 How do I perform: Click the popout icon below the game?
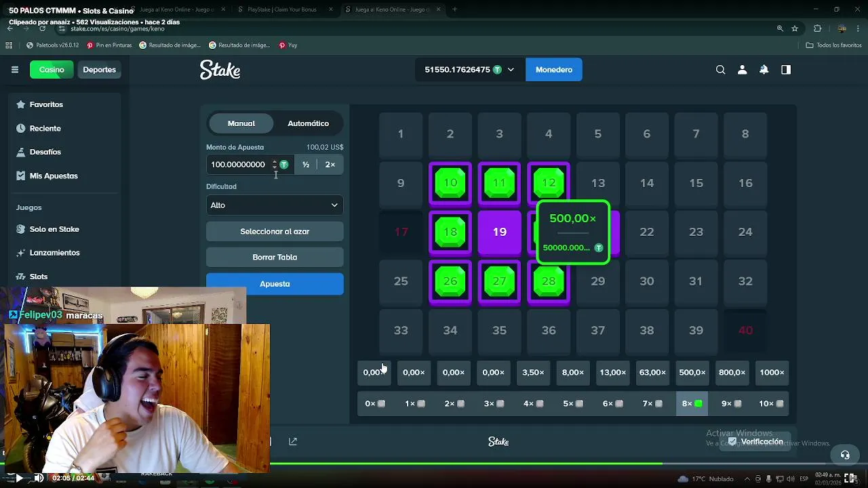[x=293, y=441]
